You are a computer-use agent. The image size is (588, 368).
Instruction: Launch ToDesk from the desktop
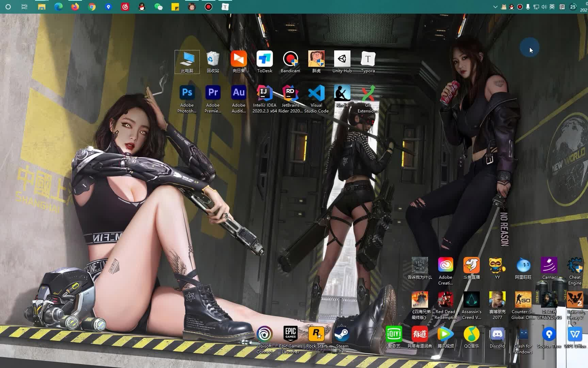265,62
